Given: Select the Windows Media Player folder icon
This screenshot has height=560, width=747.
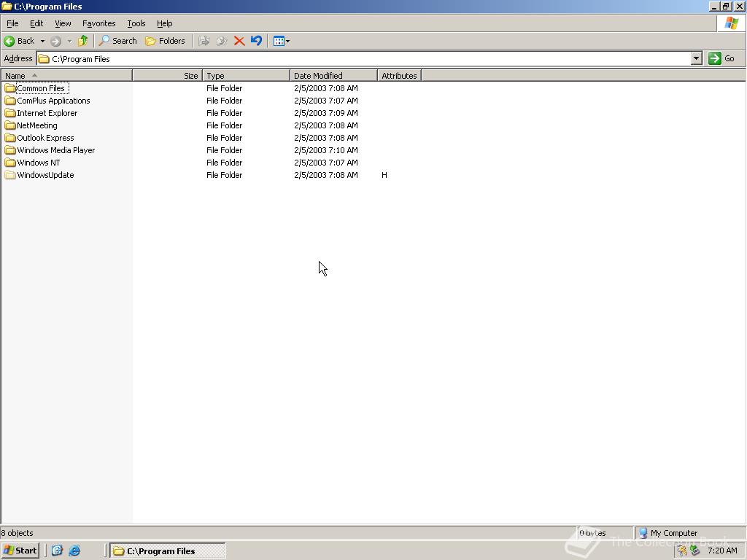Looking at the screenshot, I should pyautogui.click(x=10, y=150).
